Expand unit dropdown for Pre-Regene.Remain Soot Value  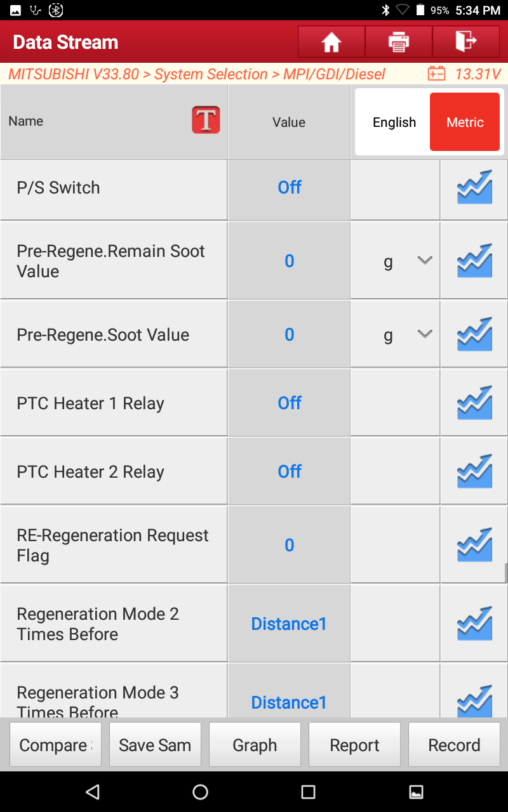point(395,261)
